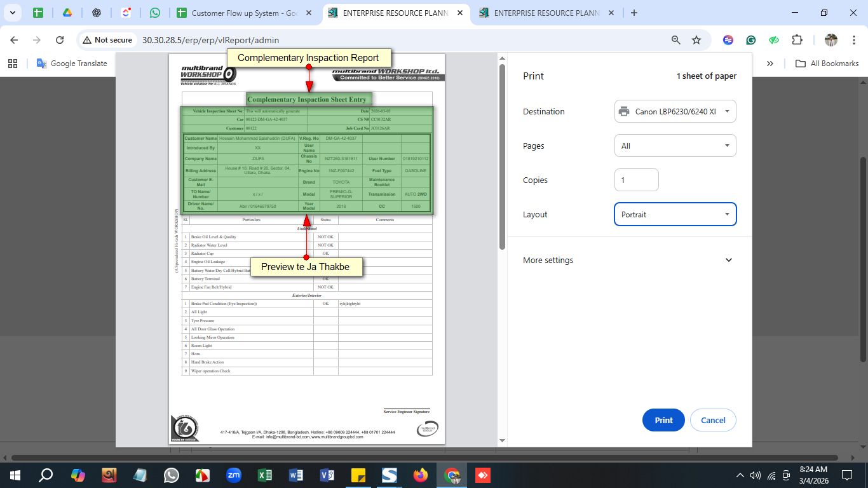This screenshot has width=868, height=488.
Task: Expand More settings in the print dialog
Action: tap(627, 260)
